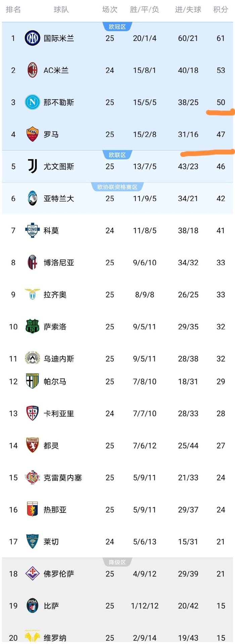
Task: Tap team name 卡利亚里
Action: tap(59, 413)
